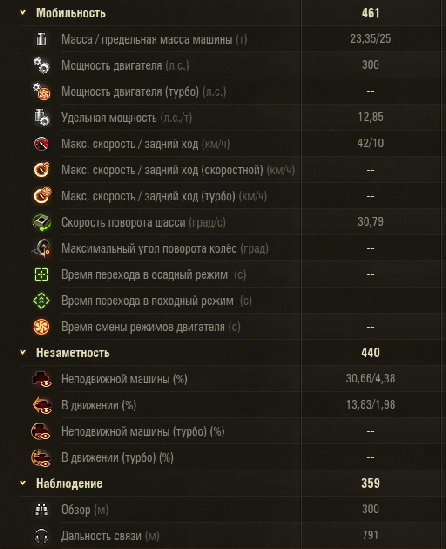Click the engine mode change fan icon

[x=41, y=327]
